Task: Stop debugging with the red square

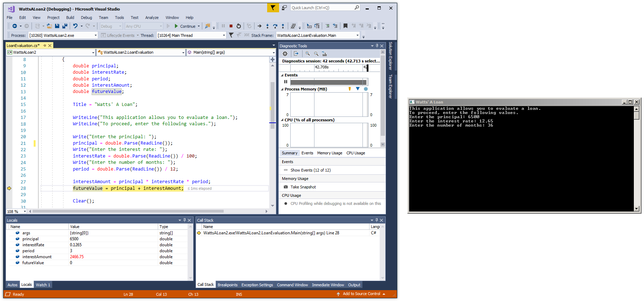Action: click(231, 26)
